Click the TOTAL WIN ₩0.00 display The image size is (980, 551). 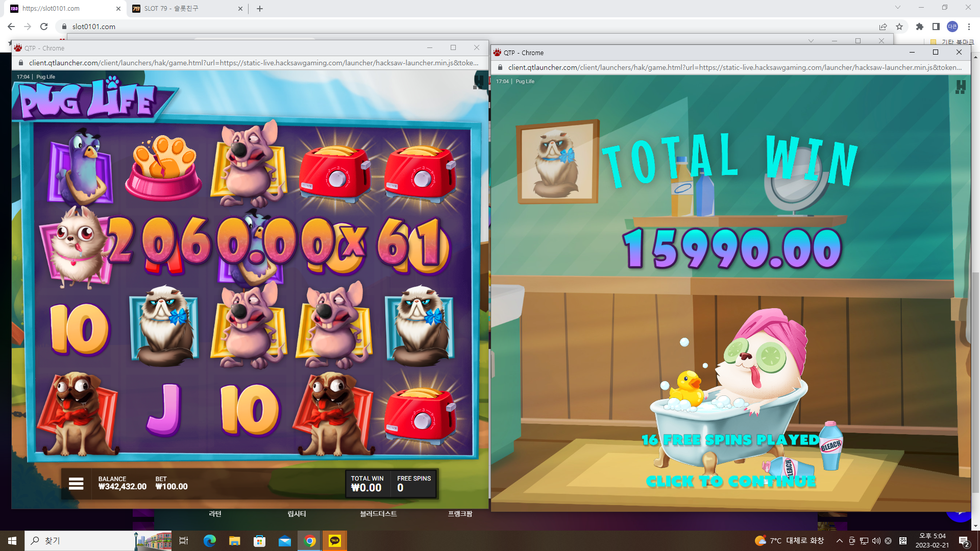point(367,484)
